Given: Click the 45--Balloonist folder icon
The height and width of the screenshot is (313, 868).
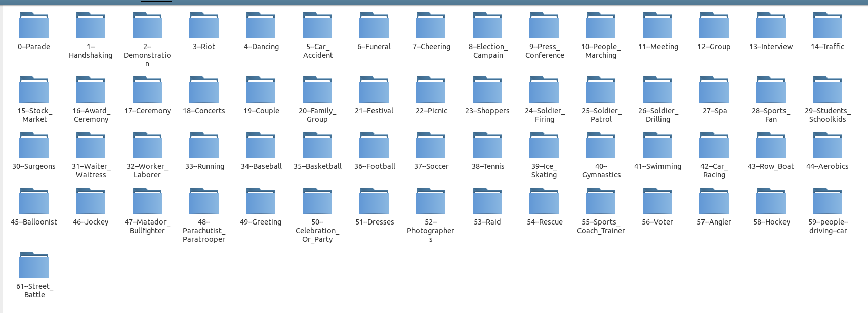Looking at the screenshot, I should 34,201.
